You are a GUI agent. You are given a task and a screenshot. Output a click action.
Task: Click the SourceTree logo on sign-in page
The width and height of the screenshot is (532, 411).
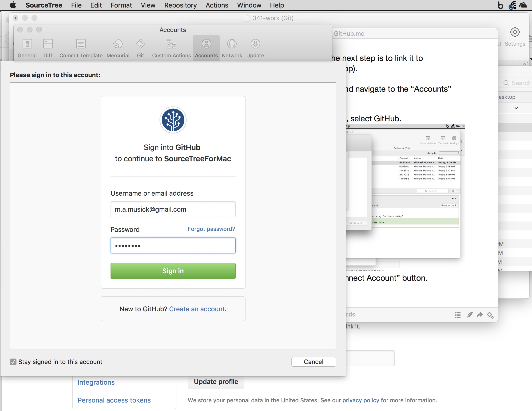(173, 120)
